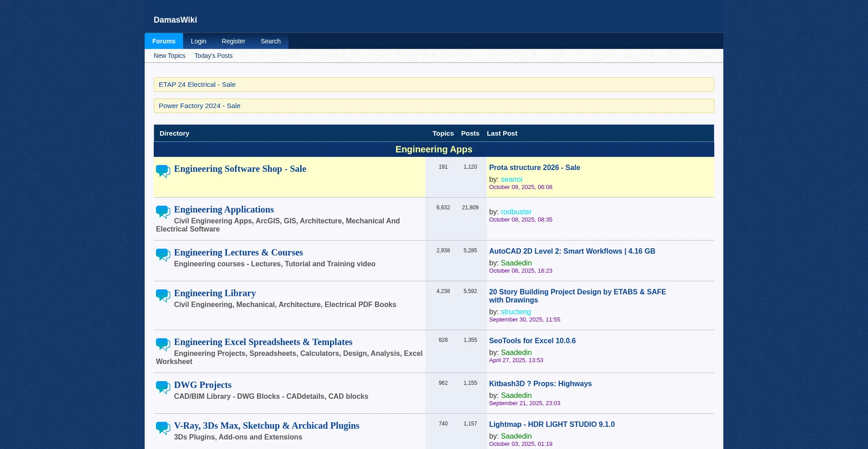Screen dimensions: 868x449
Task: Open Saadedin's profile in the Kitbash3D row
Action: [x=516, y=395]
